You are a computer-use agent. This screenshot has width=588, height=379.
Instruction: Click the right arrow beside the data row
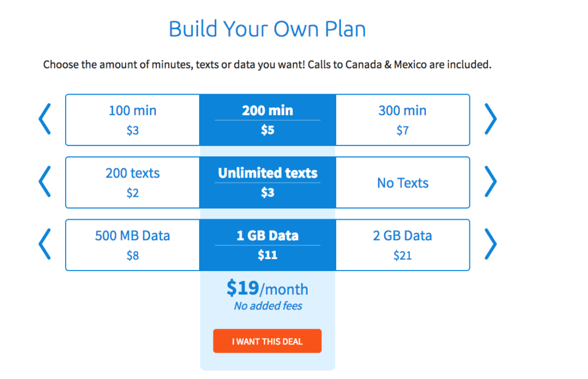[490, 244]
